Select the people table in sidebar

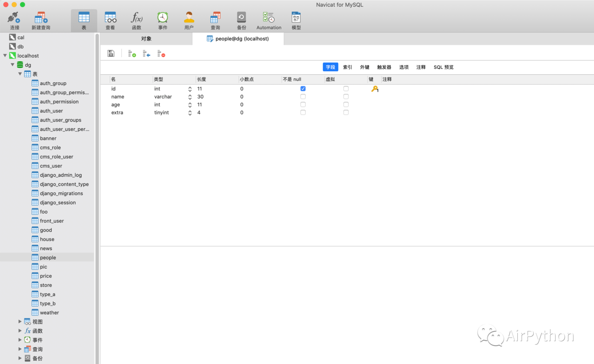pyautogui.click(x=47, y=258)
